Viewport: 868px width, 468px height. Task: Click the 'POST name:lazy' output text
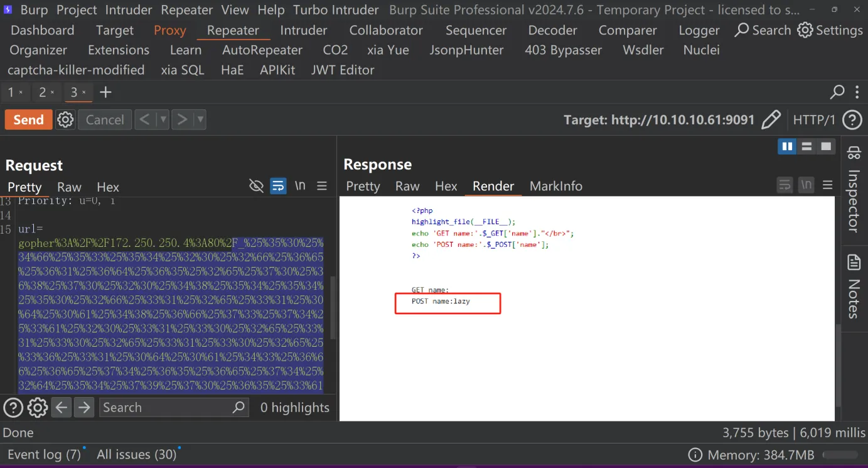pyautogui.click(x=441, y=302)
